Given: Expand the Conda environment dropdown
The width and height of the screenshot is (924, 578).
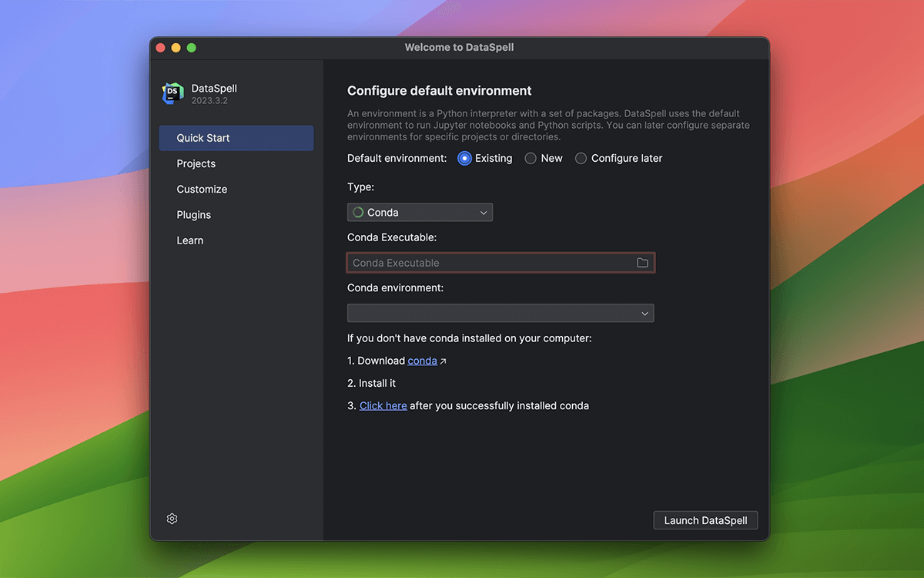Looking at the screenshot, I should (500, 313).
